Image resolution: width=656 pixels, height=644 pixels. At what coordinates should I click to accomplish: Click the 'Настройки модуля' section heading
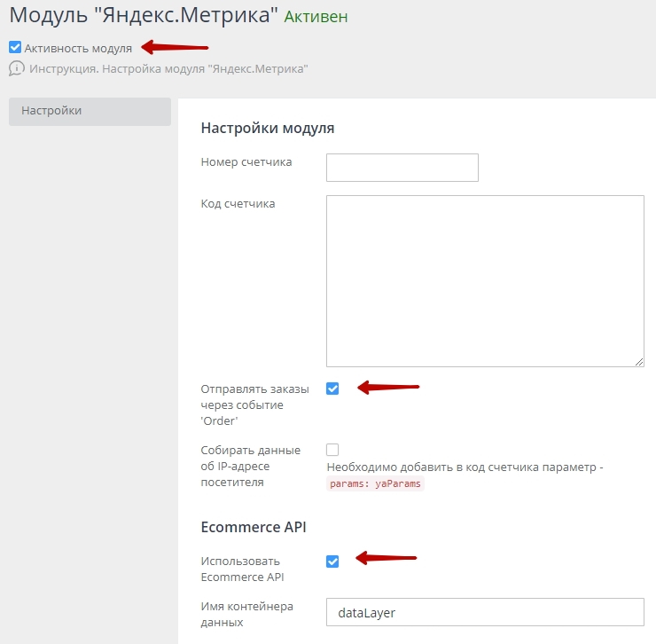268,128
